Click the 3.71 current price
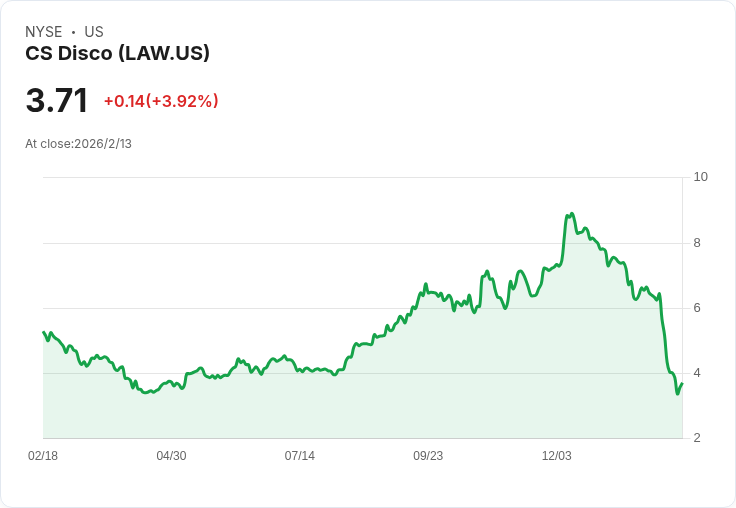The width and height of the screenshot is (736, 508). 57,101
